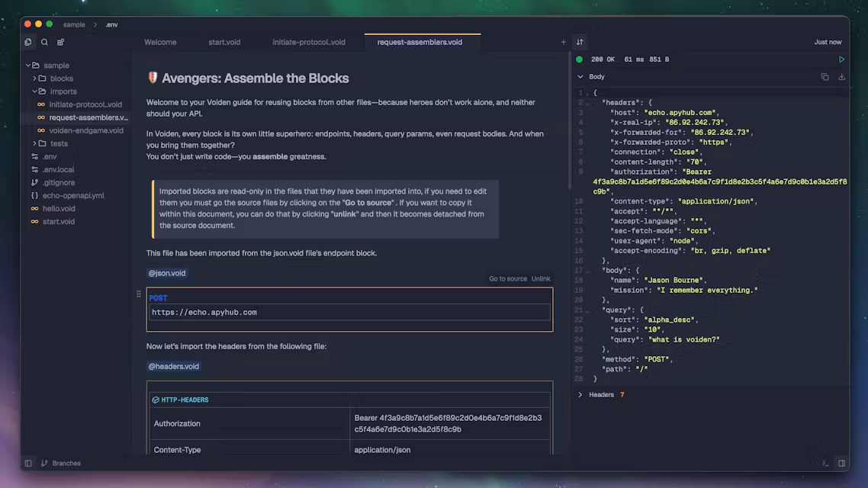Viewport: 868px width, 488px height.
Task: Switch to the start.void tab
Action: click(x=224, y=43)
